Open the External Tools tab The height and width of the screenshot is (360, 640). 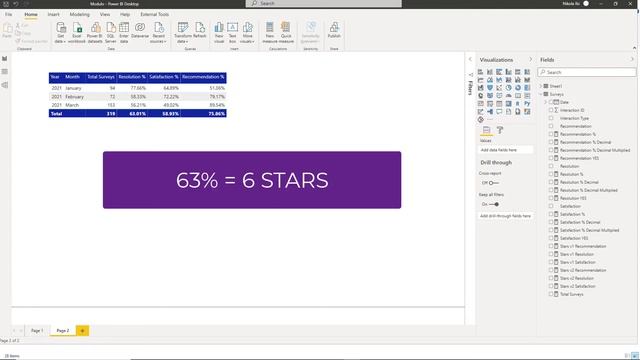[155, 14]
